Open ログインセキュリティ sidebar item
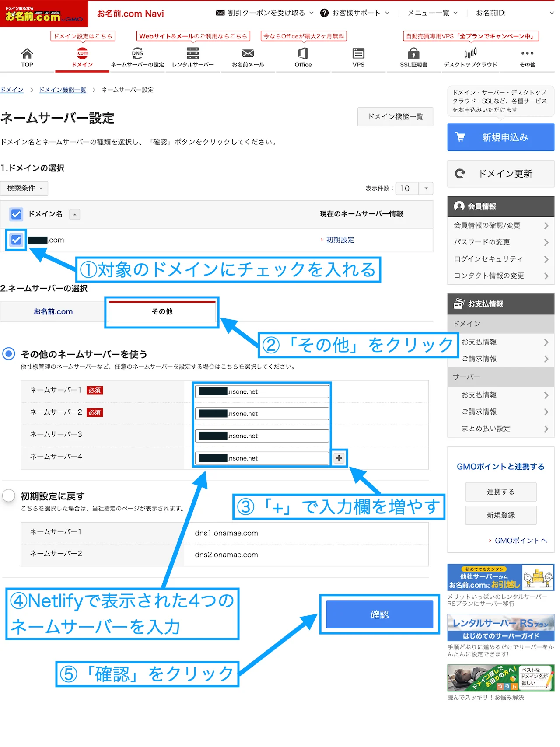The width and height of the screenshot is (560, 747). click(500, 259)
